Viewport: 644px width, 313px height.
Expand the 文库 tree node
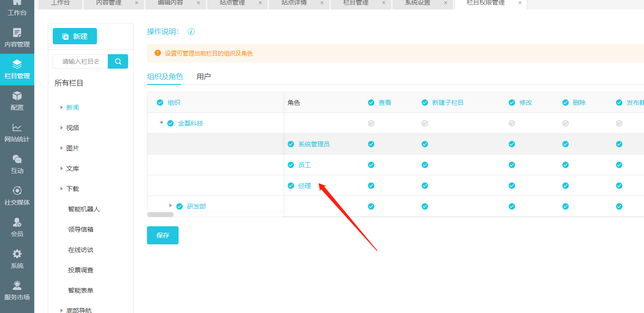61,168
